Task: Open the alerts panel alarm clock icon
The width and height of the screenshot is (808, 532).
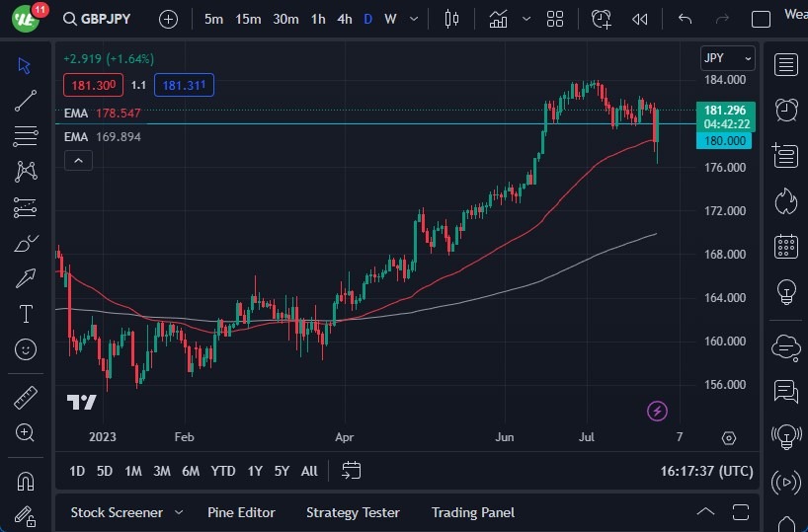Action: point(786,109)
